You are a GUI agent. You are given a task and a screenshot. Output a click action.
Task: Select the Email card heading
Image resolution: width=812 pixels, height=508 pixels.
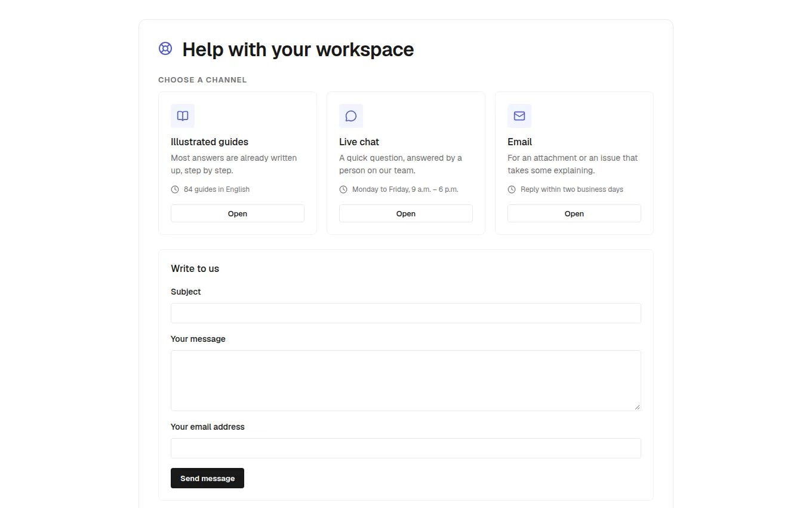click(x=519, y=142)
